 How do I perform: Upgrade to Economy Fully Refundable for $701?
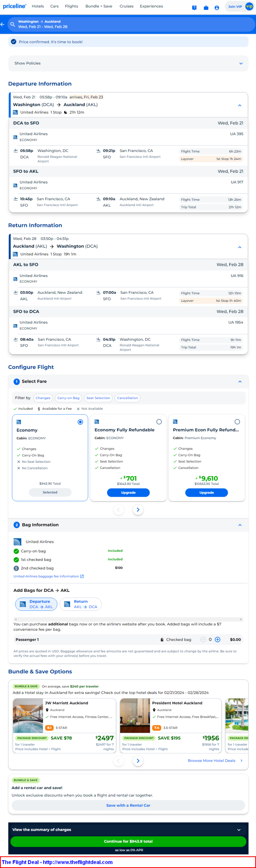pos(128,493)
